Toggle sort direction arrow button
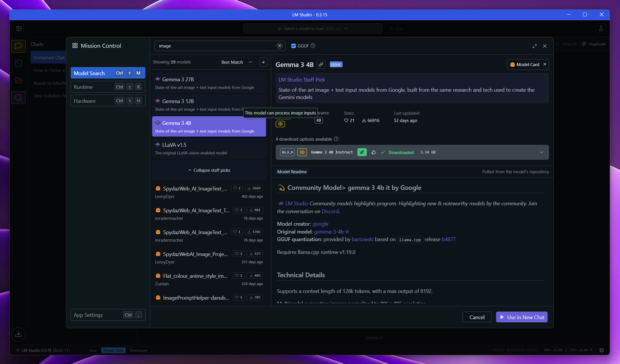Viewport: 620px width, 364px height. click(x=264, y=62)
